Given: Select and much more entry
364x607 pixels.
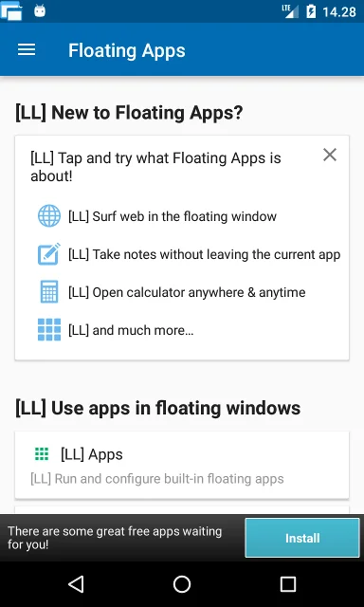Looking at the screenshot, I should (x=131, y=330).
